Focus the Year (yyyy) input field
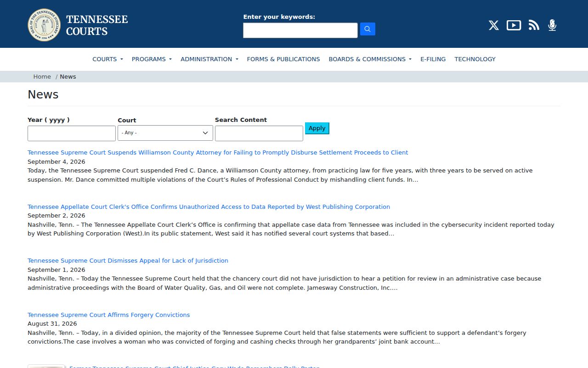Image resolution: width=588 pixels, height=368 pixels. click(72, 133)
